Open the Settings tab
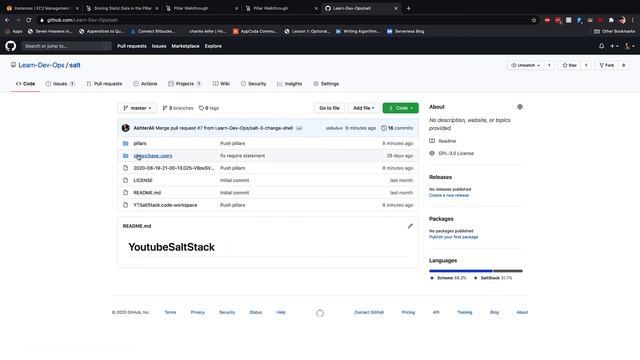The image size is (640, 360). (x=326, y=84)
